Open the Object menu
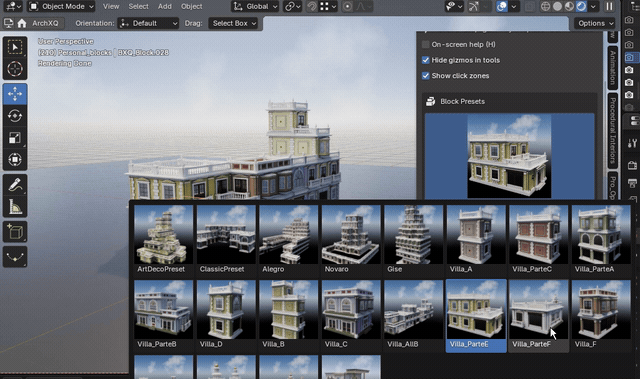The image size is (640, 379). point(191,7)
